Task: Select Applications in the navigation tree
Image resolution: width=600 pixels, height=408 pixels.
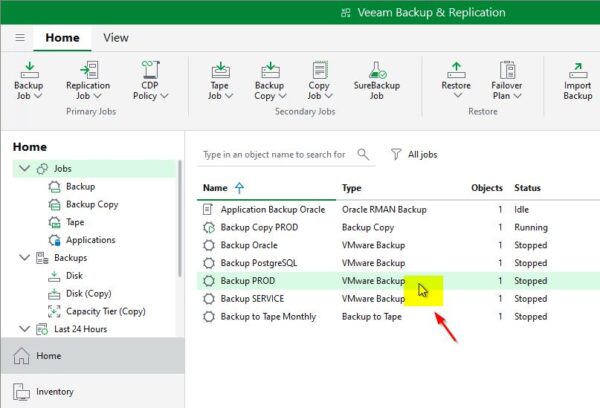Action: 82,240
